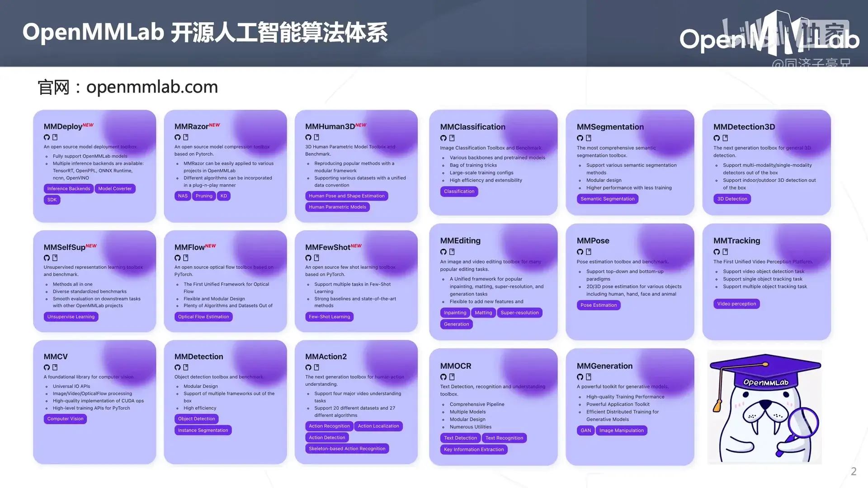Image resolution: width=868 pixels, height=488 pixels.
Task: Open the MMDetection documentation icon
Action: [x=186, y=368]
